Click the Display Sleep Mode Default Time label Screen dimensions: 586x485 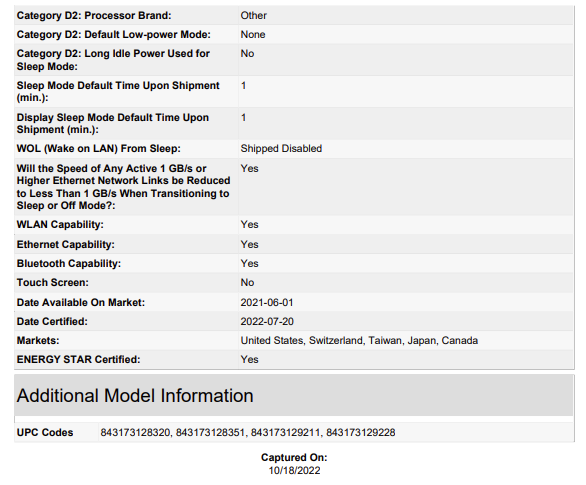click(x=113, y=123)
